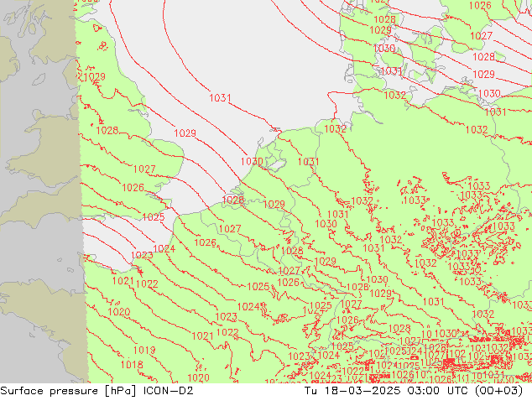This screenshot has height=411, width=532.
Task: Click the 'Surface pressure [hPa]' caption text
Action: coord(69,391)
